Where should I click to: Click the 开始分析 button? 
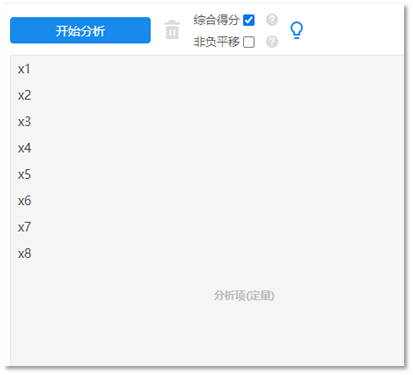80,30
